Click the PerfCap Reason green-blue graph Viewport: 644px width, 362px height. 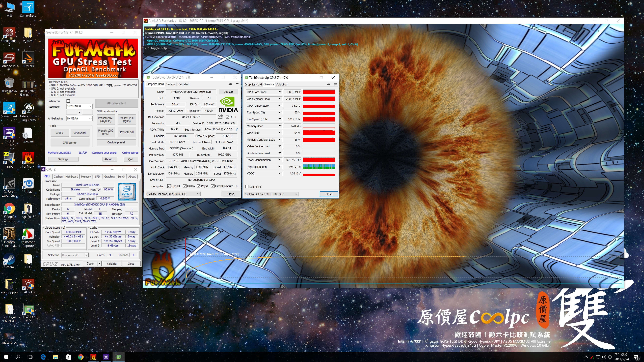point(319,167)
